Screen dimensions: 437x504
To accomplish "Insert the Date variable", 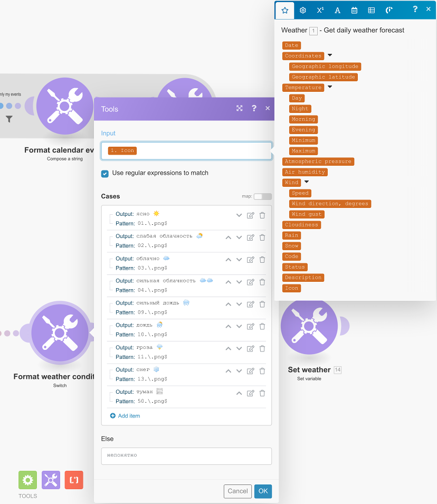I will (x=291, y=45).
